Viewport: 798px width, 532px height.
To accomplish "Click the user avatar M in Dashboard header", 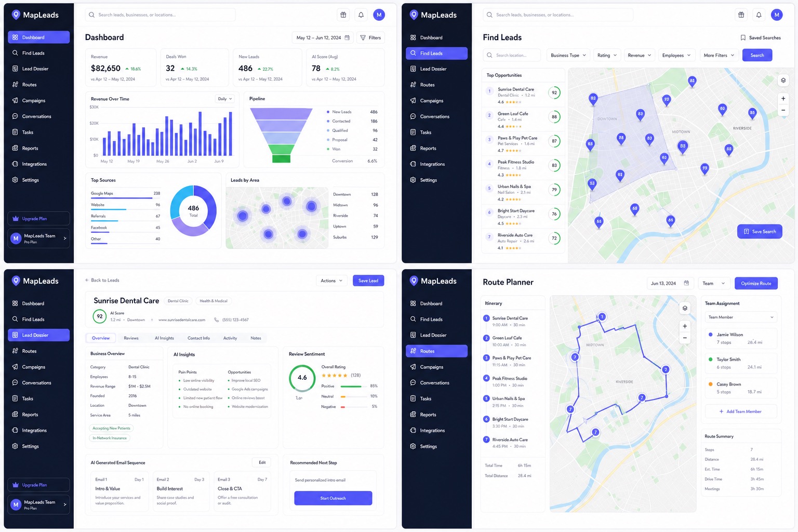I will pos(379,15).
